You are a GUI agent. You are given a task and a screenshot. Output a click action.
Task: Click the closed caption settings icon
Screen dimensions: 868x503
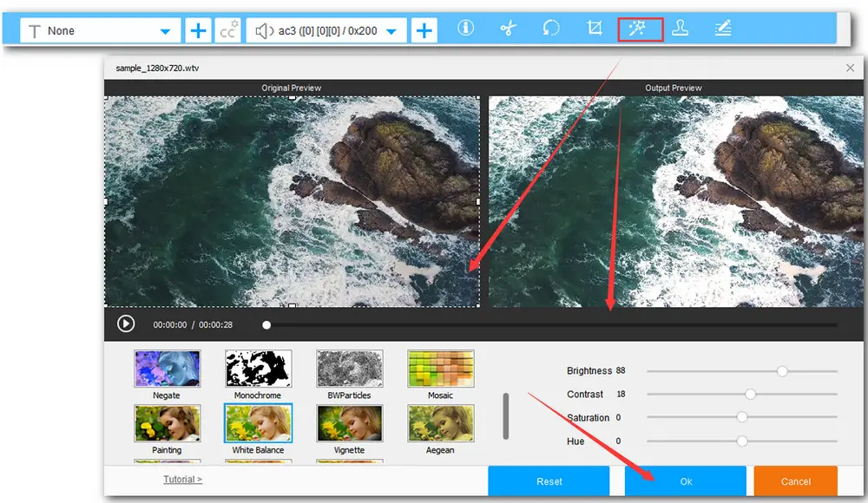tap(228, 31)
